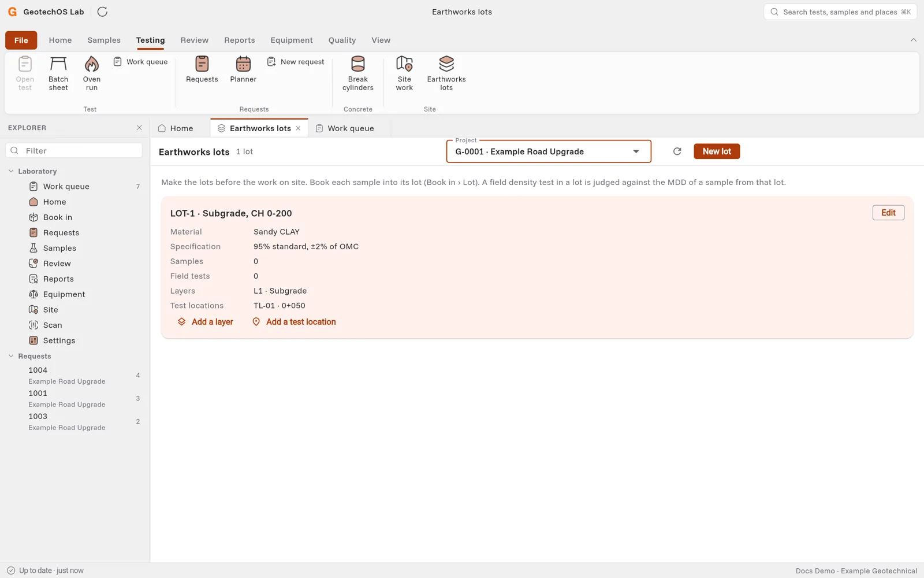Open the Batch sheet tool

pos(58,73)
